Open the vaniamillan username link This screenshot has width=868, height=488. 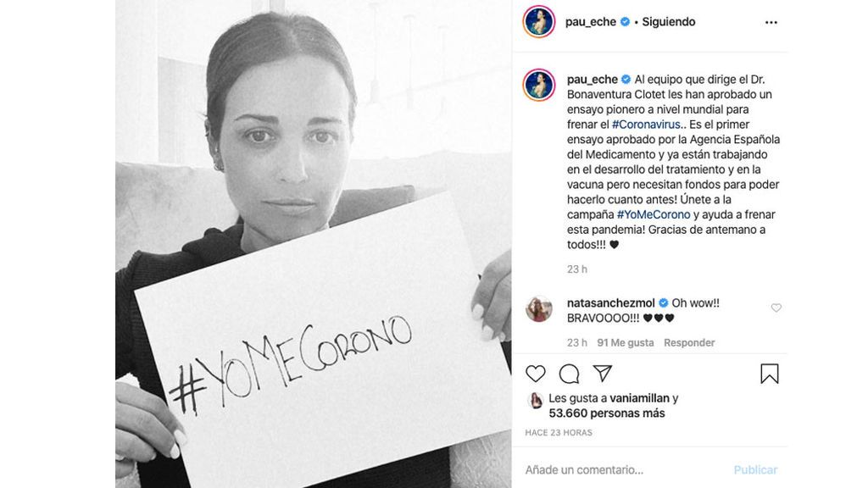[639, 398]
